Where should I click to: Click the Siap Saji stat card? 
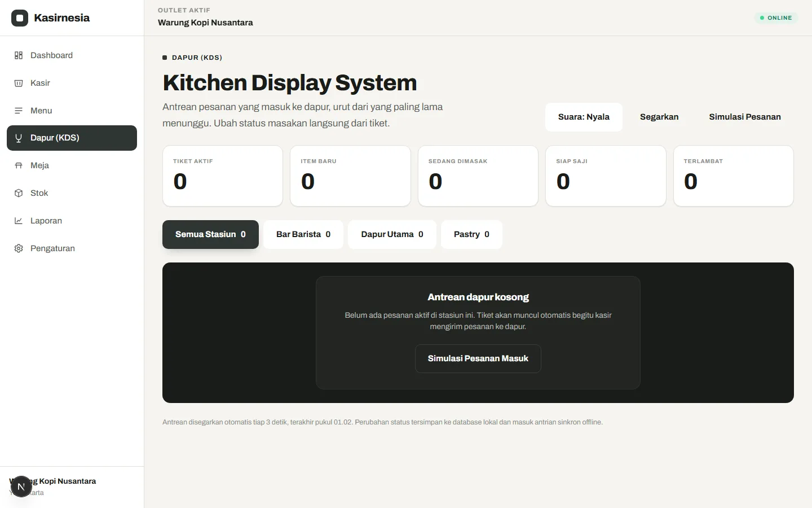(606, 176)
